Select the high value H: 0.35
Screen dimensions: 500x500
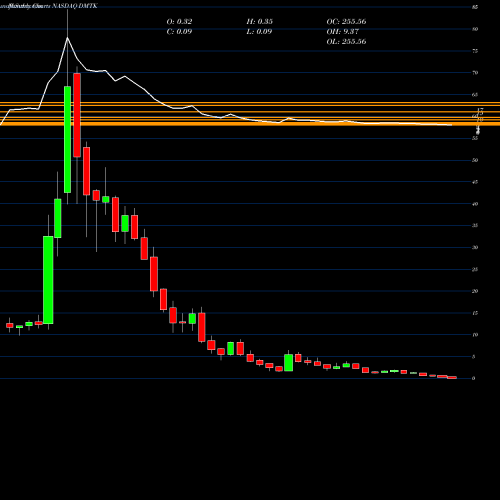point(260,22)
